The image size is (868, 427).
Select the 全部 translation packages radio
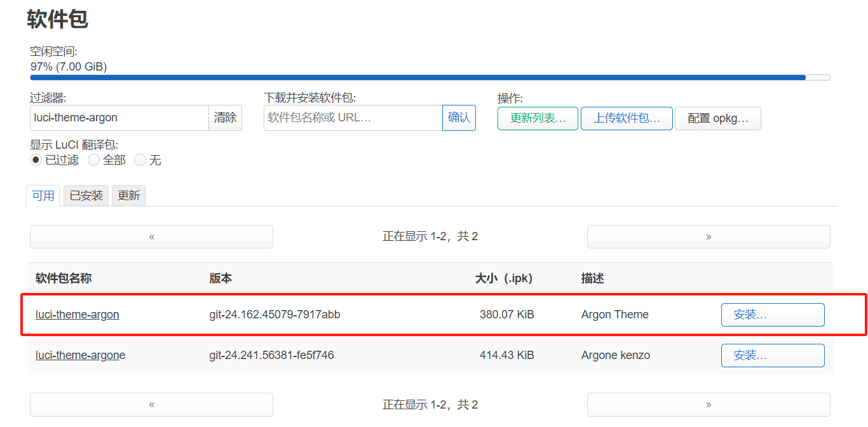pos(94,160)
